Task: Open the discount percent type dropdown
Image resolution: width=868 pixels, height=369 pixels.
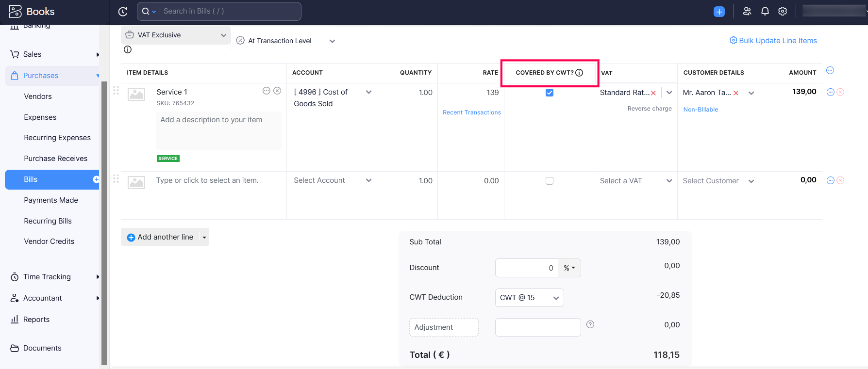Action: pos(569,268)
